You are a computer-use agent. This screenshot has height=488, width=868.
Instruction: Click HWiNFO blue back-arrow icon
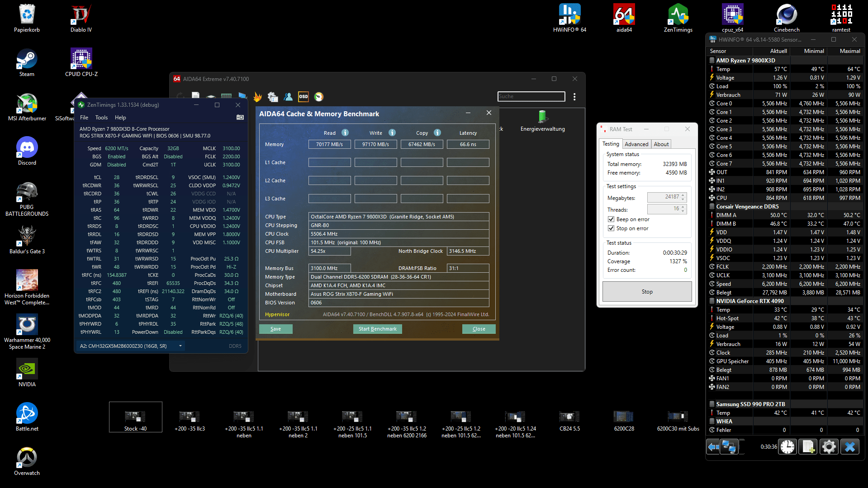(714, 447)
